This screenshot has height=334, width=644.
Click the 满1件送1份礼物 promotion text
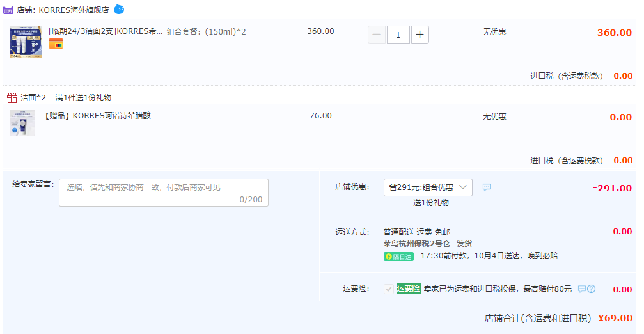tap(83, 98)
